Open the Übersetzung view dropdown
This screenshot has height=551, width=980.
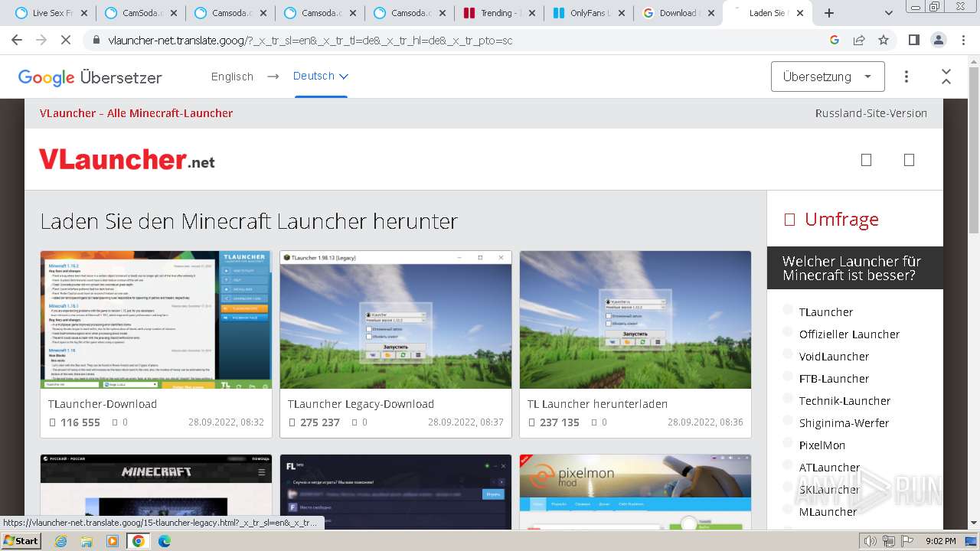coord(828,77)
